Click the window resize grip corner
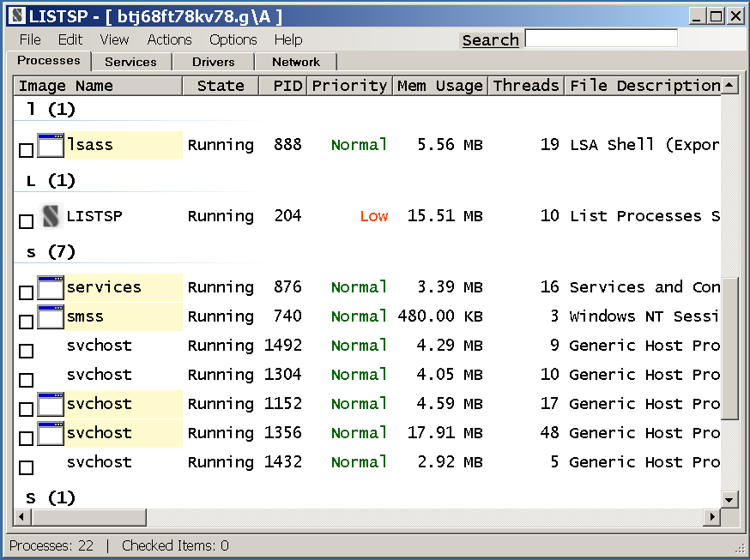 (x=741, y=551)
